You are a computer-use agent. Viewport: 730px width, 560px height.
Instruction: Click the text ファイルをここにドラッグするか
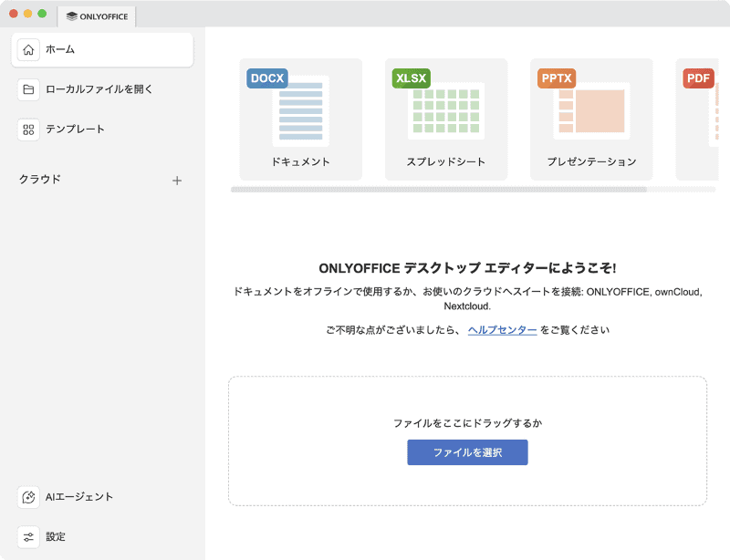(x=467, y=423)
